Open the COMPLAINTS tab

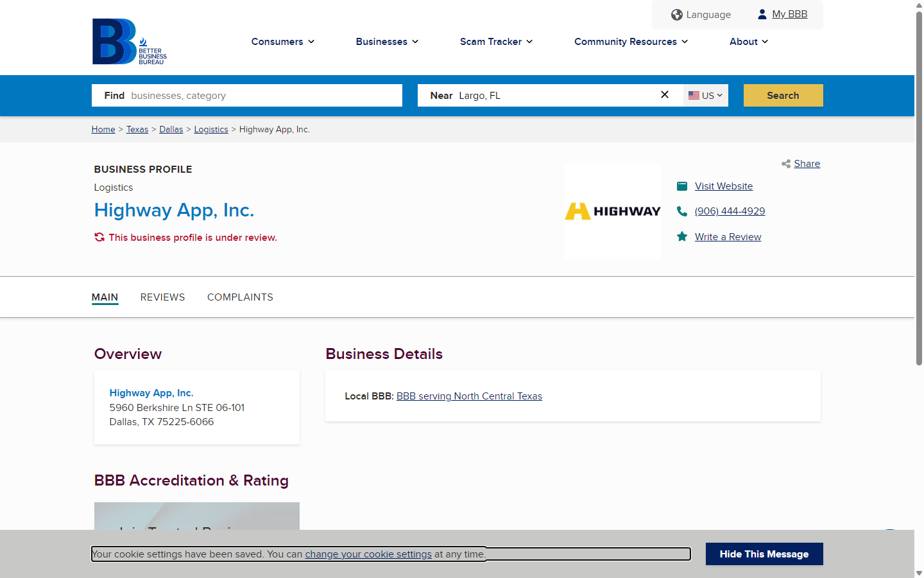pos(240,297)
